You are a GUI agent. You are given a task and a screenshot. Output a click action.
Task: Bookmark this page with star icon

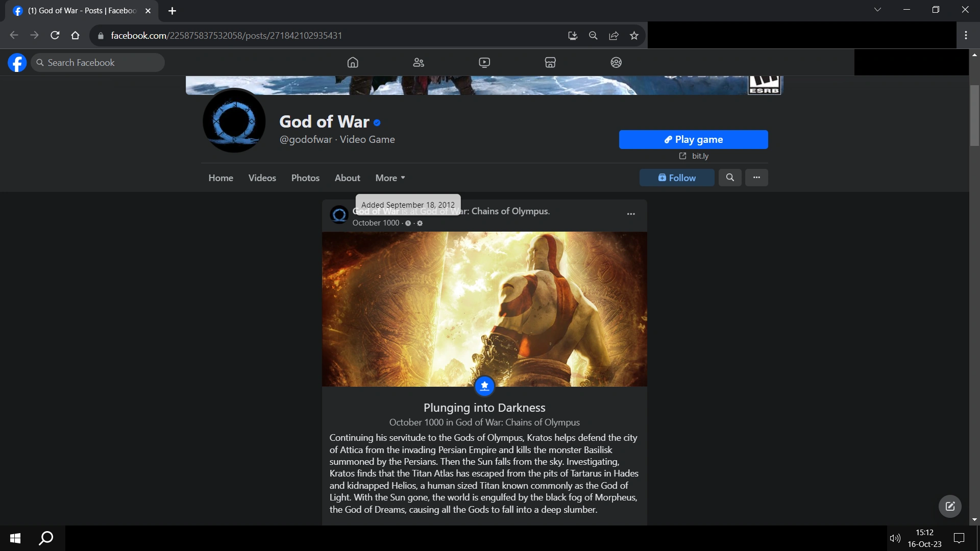[x=634, y=36]
